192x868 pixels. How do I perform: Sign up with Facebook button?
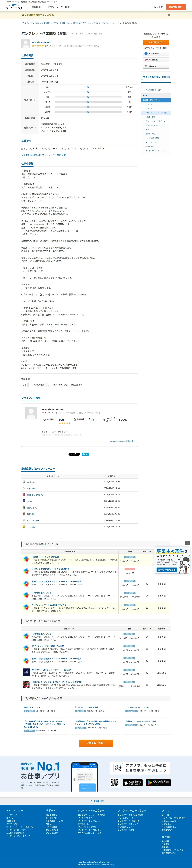click(156, 54)
